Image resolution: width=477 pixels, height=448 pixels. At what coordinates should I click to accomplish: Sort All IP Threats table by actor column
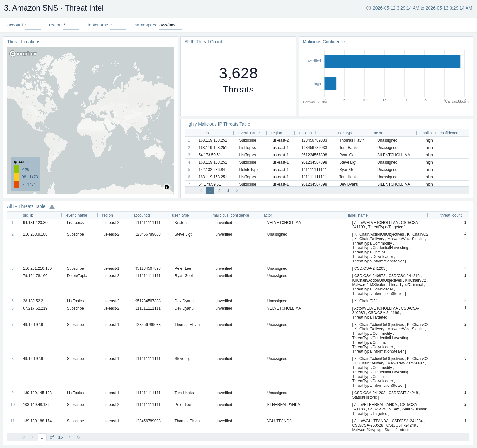click(x=268, y=215)
